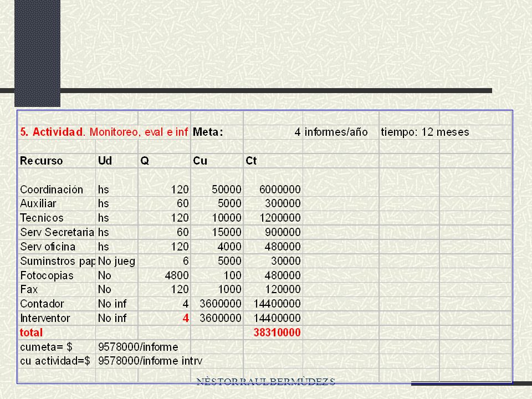Select the Meta value '4' cell
The width and height of the screenshot is (532, 399).
pos(298,132)
